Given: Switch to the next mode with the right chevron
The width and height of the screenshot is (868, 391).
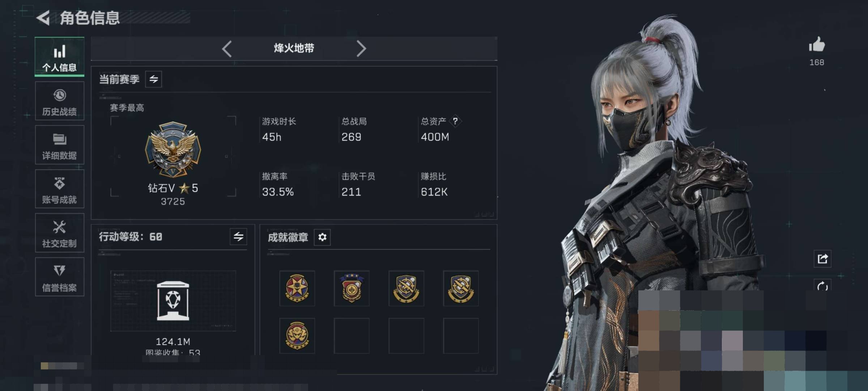Looking at the screenshot, I should pyautogui.click(x=361, y=49).
